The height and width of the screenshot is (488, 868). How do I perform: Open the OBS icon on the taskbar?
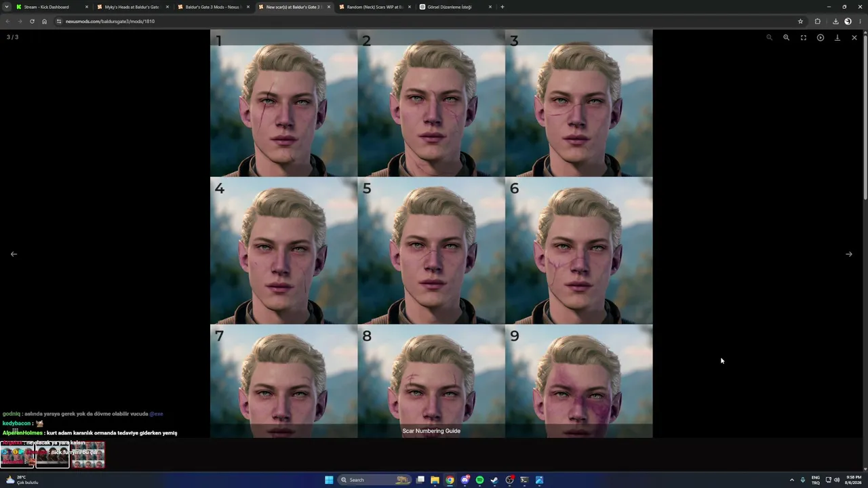509,480
